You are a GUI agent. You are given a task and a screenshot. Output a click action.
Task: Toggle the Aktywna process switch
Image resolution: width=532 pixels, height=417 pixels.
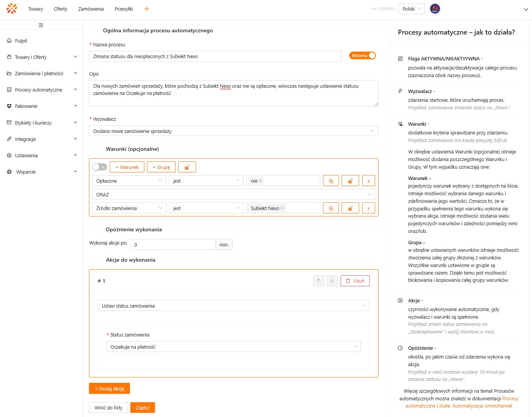click(362, 55)
